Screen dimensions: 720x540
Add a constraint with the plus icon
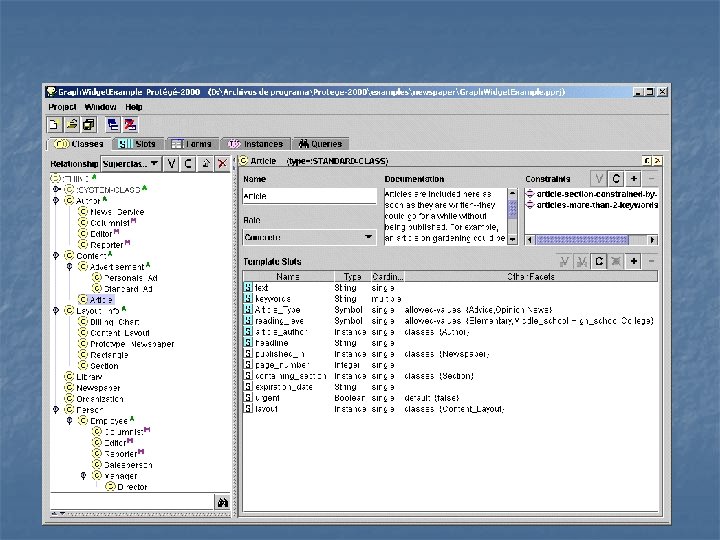coord(634,179)
